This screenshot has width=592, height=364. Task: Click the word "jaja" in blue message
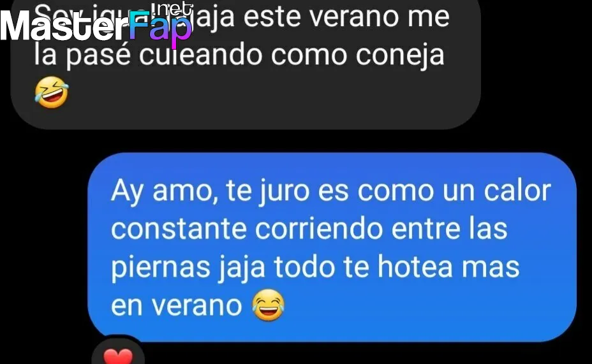242,268
